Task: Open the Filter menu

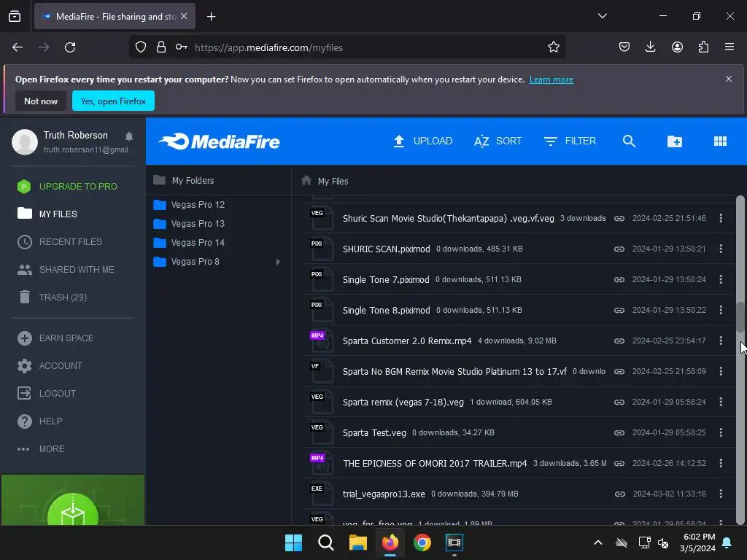Action: coord(570,141)
